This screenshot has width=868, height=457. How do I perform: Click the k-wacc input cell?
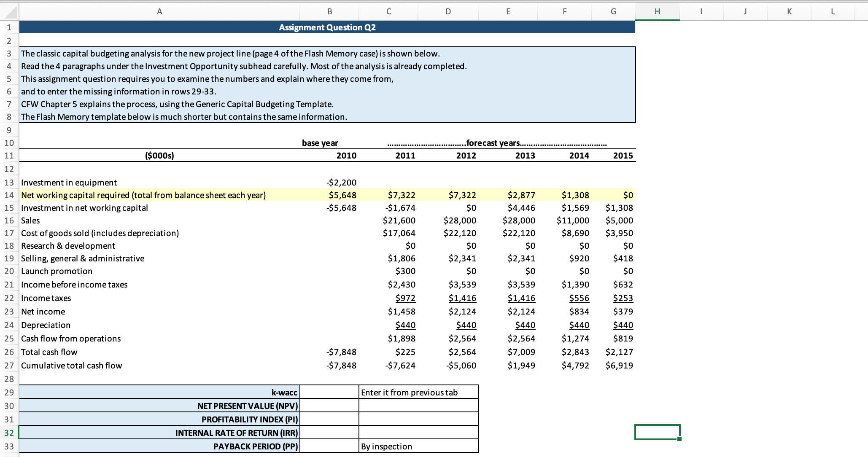tap(329, 392)
